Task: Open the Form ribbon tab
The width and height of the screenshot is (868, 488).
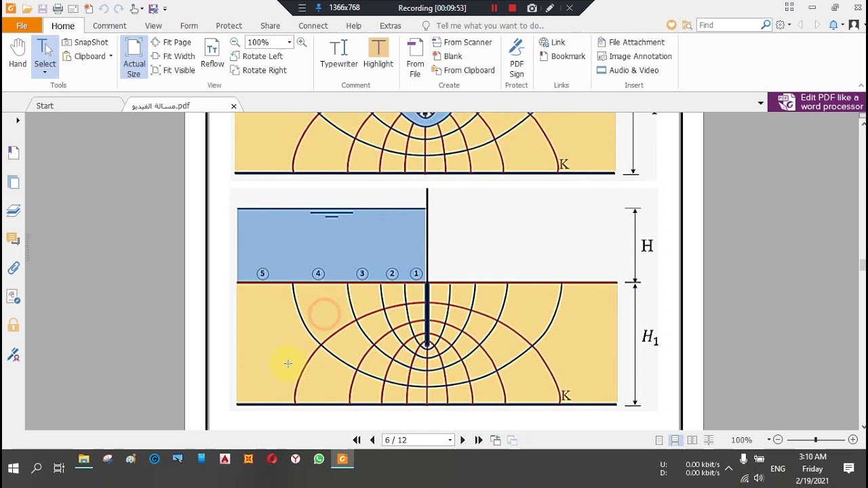Action: click(x=189, y=26)
